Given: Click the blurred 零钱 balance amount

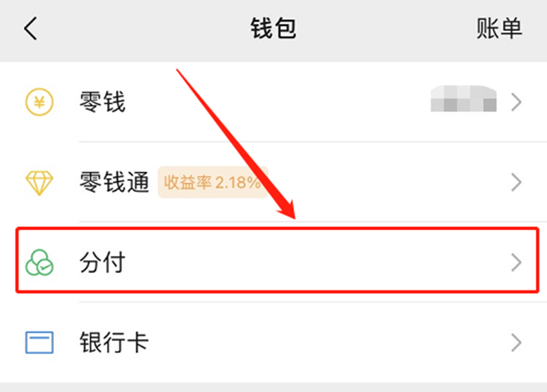Looking at the screenshot, I should (464, 99).
